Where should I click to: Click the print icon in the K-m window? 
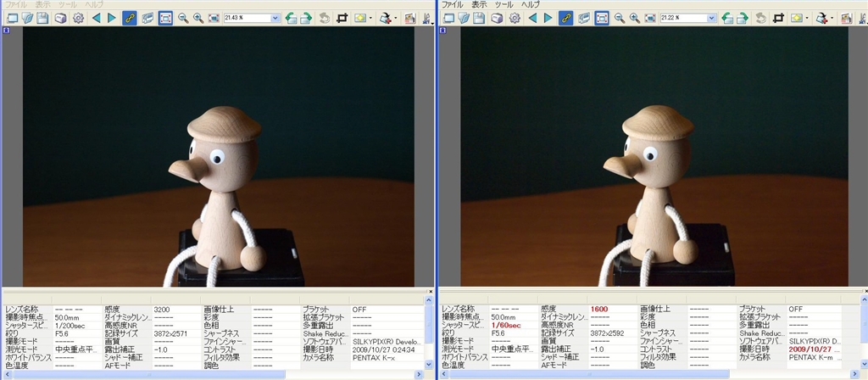(x=497, y=19)
